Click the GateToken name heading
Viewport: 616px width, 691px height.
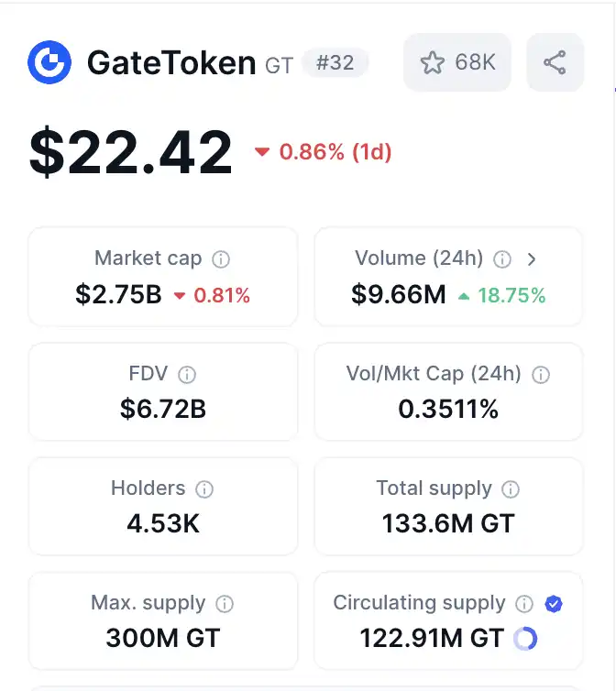pos(171,62)
